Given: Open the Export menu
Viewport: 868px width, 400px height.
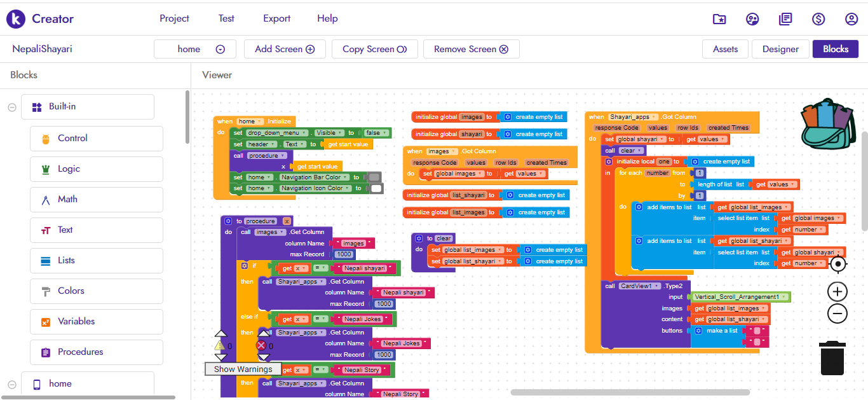Looking at the screenshot, I should 276,18.
